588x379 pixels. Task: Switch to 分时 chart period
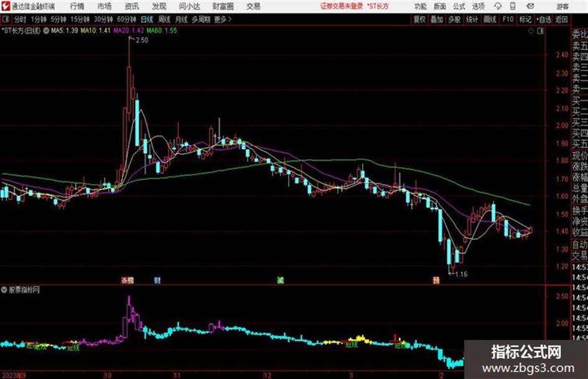pyautogui.click(x=20, y=19)
